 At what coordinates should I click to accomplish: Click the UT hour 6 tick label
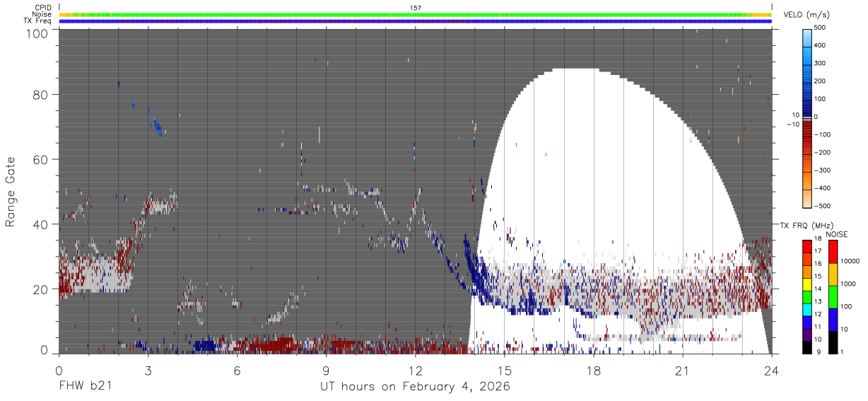pyautogui.click(x=237, y=370)
